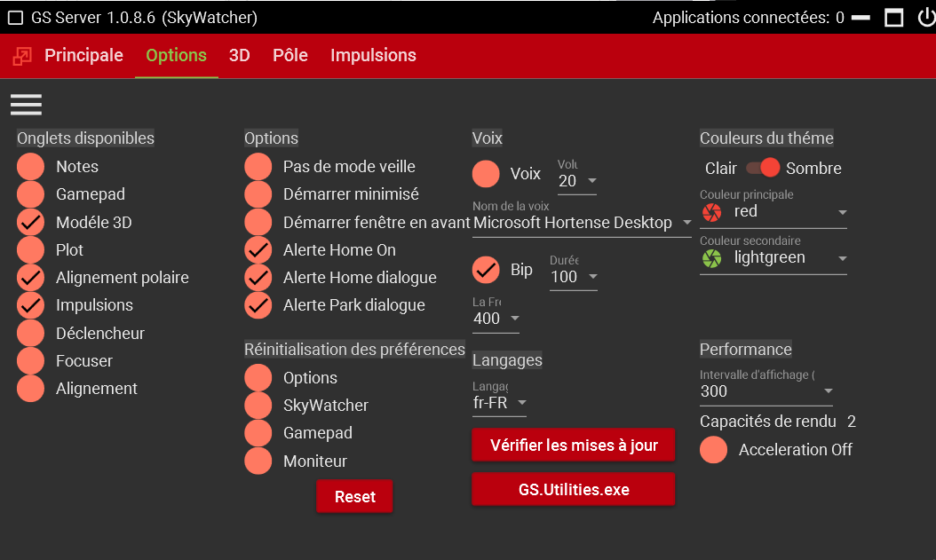Open the hamburger menu
Screen dimensions: 936x560
tap(26, 105)
